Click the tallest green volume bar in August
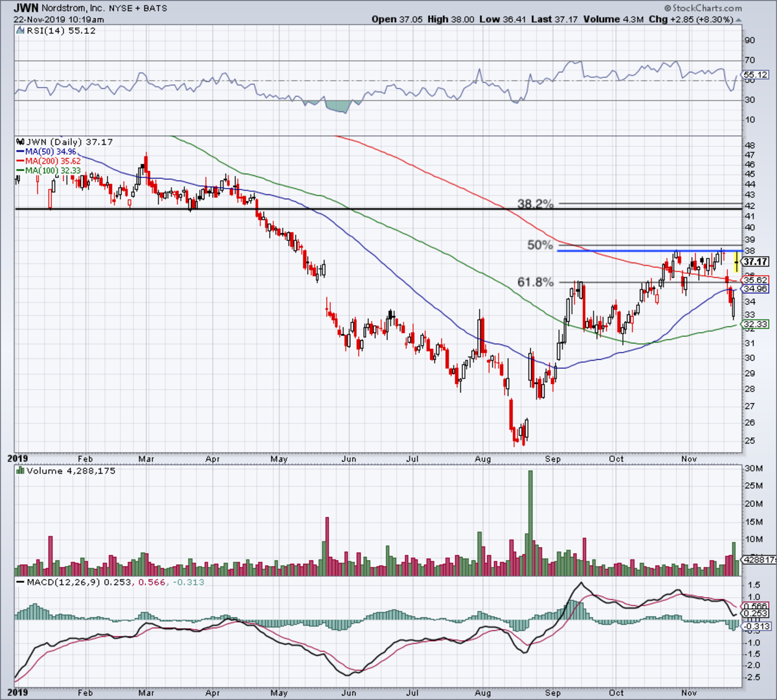The width and height of the screenshot is (777, 700). click(531, 523)
